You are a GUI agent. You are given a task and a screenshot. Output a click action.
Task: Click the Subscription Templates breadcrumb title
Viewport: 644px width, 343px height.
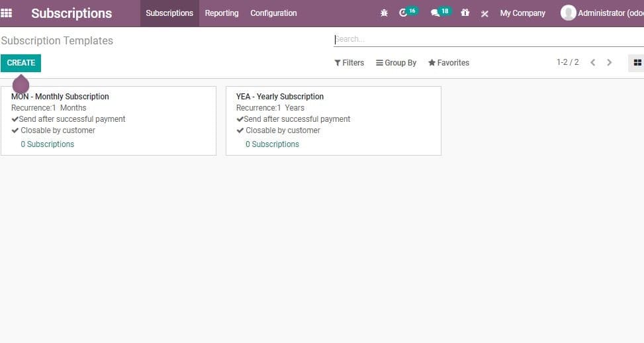[x=57, y=40]
